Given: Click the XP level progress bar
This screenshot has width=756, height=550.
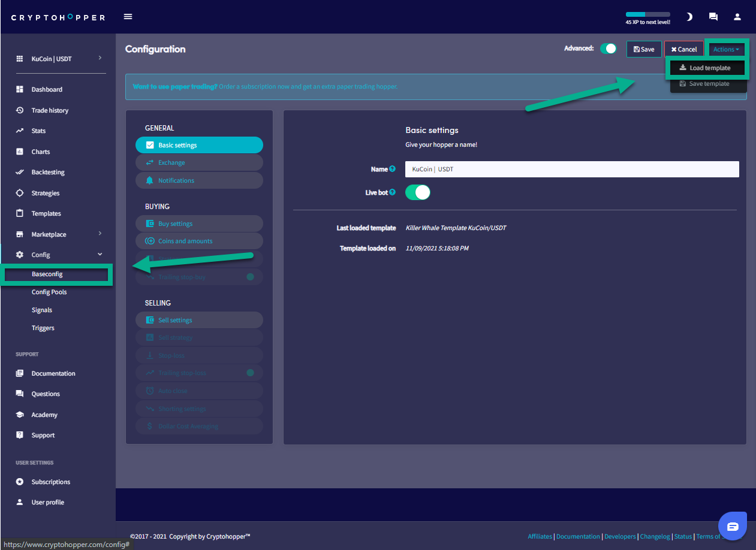Looking at the screenshot, I should [x=647, y=14].
